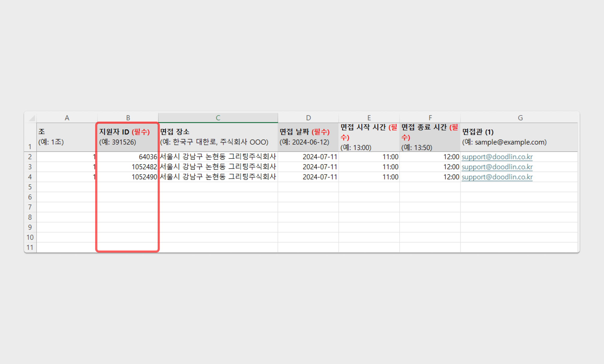Open support@doodlin.co.kr link in row 2

(x=497, y=157)
